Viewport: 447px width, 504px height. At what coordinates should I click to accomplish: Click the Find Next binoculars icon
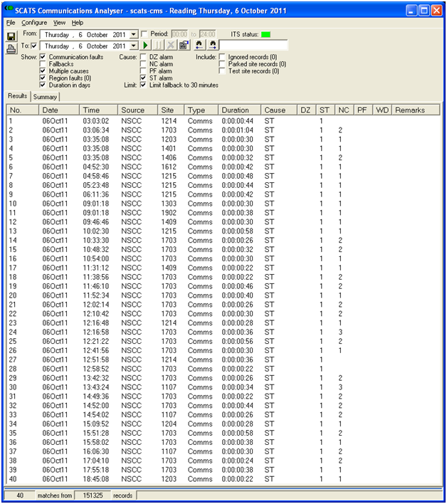click(212, 45)
